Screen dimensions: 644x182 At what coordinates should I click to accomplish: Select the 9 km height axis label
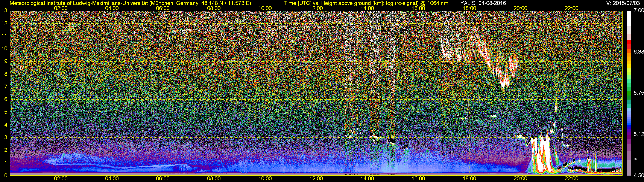pyautogui.click(x=6, y=62)
